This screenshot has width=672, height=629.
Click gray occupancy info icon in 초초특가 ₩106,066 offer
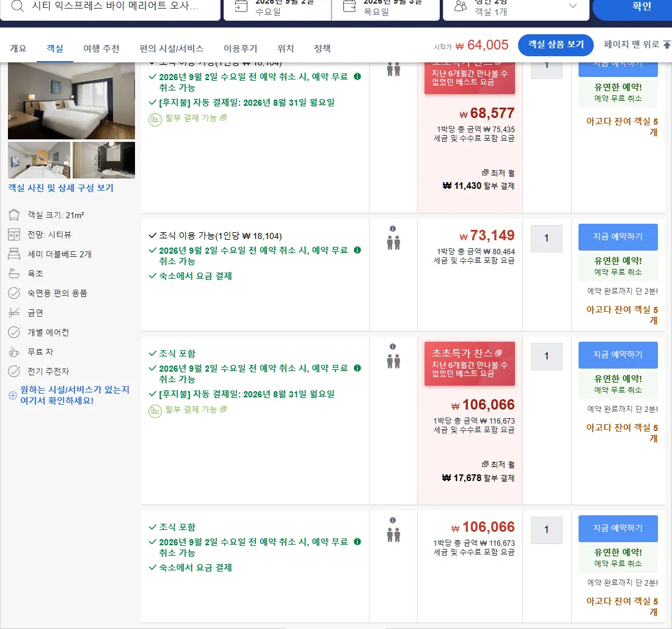coord(393,347)
